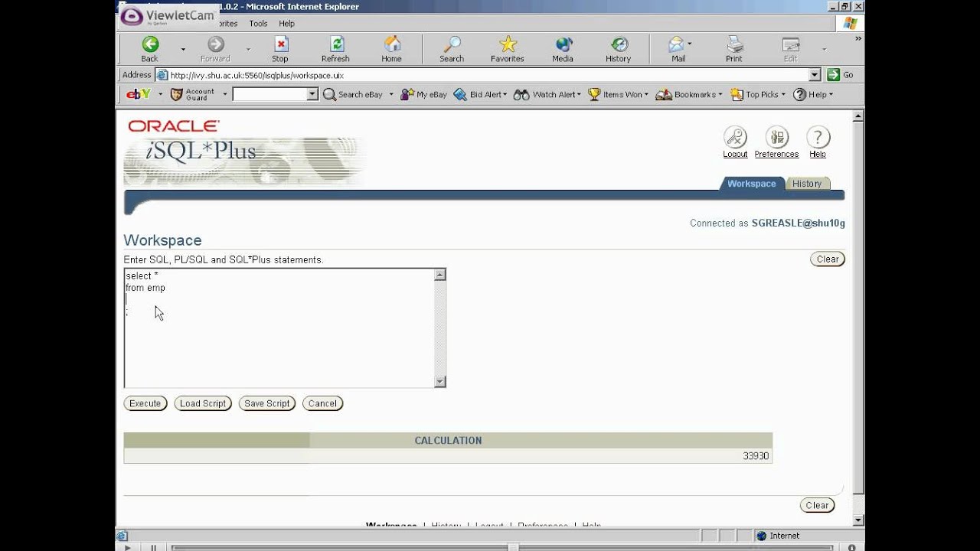
Task: Expand the Forward button history arrow
Action: (x=248, y=49)
